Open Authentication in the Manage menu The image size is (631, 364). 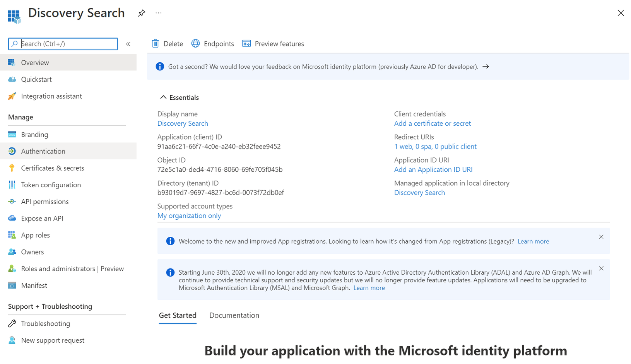43,151
